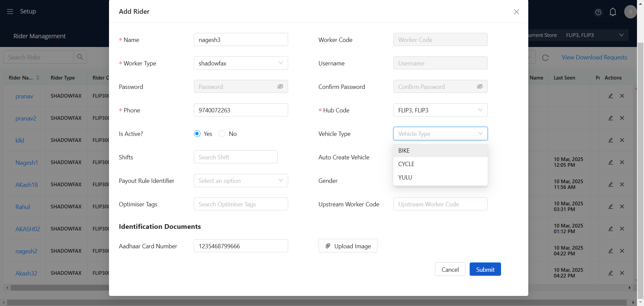644x306 pixels.
Task: Click the Aadhaar Card Number field
Action: point(241,246)
